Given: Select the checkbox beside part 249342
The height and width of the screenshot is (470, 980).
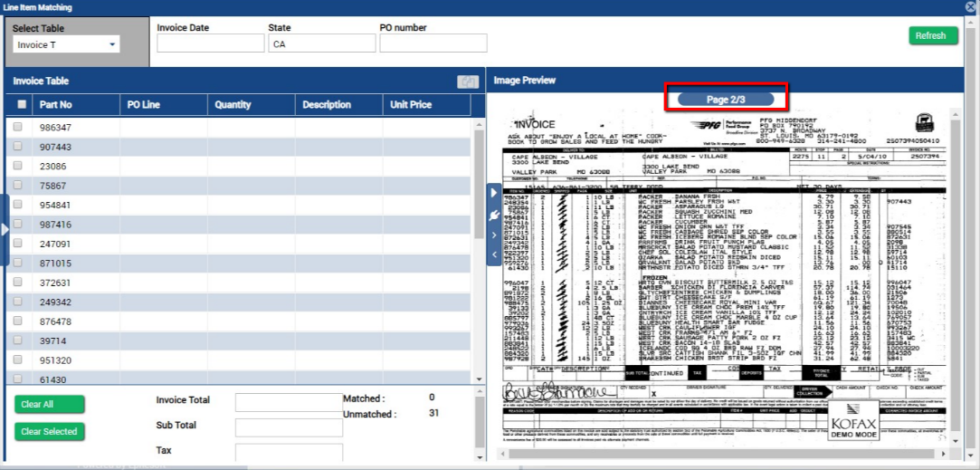Looking at the screenshot, I should point(18,301).
